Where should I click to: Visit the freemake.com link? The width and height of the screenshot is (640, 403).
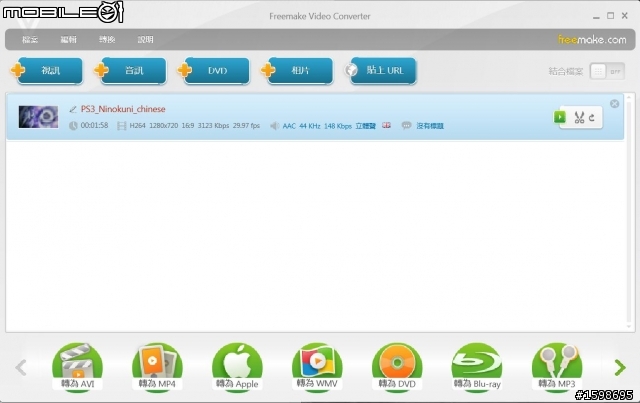592,40
